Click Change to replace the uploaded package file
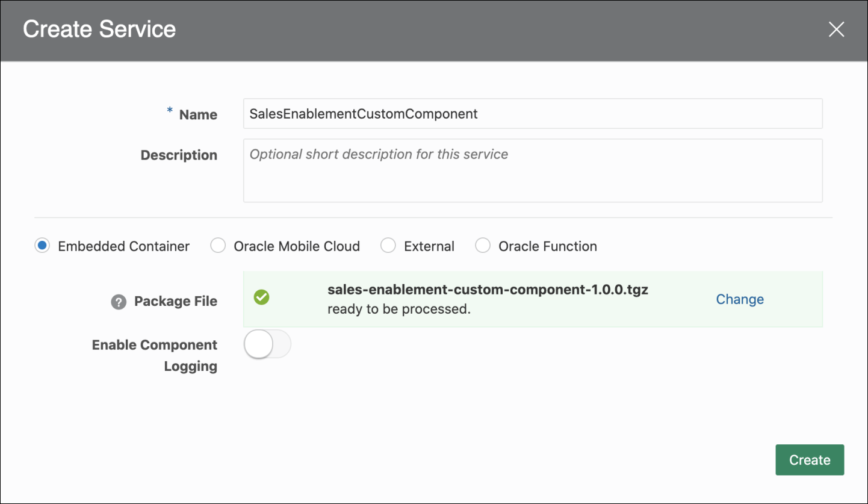 click(x=739, y=299)
